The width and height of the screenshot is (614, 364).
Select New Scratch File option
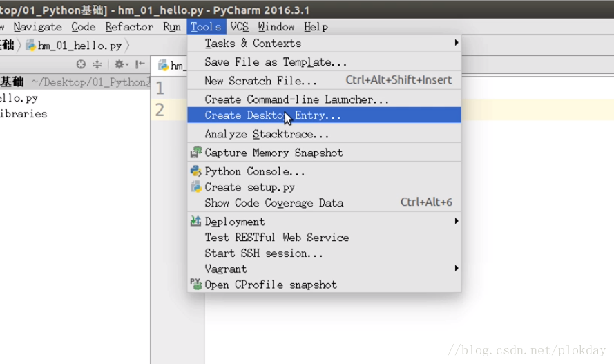point(324,81)
